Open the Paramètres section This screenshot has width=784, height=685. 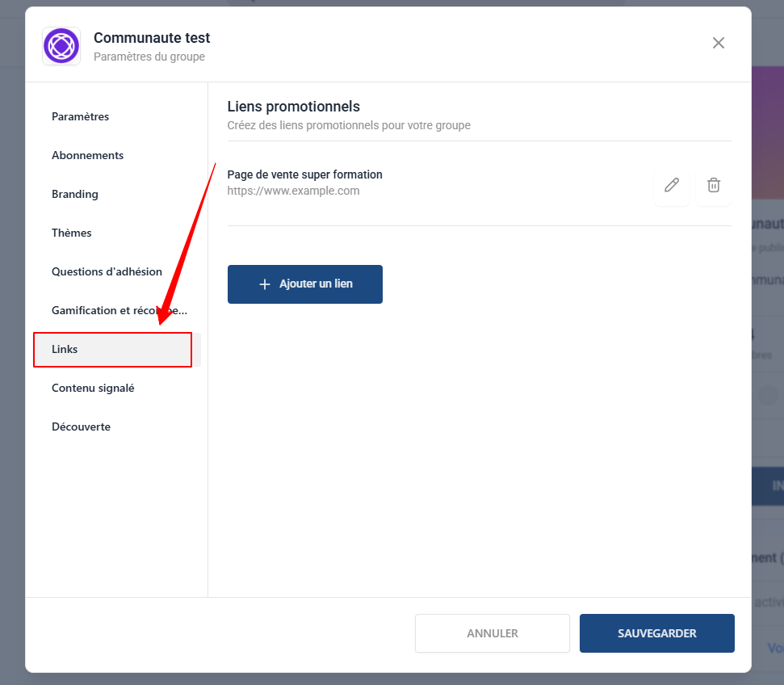coord(80,116)
